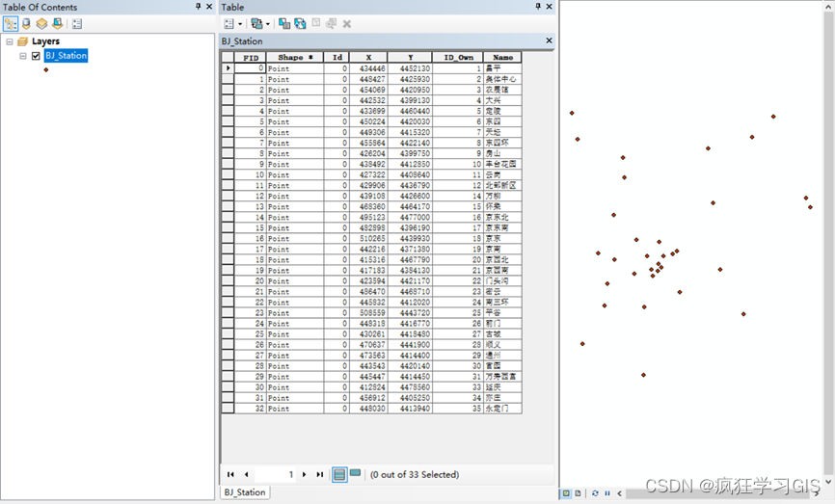Show only selected records in table
The height and width of the screenshot is (504, 835).
355,473
